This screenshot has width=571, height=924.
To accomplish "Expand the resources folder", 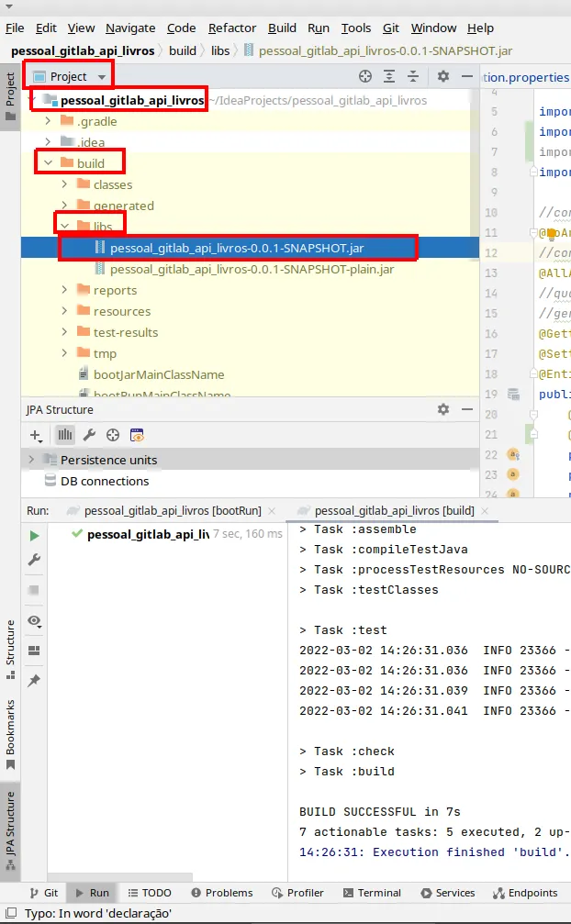I will (65, 311).
